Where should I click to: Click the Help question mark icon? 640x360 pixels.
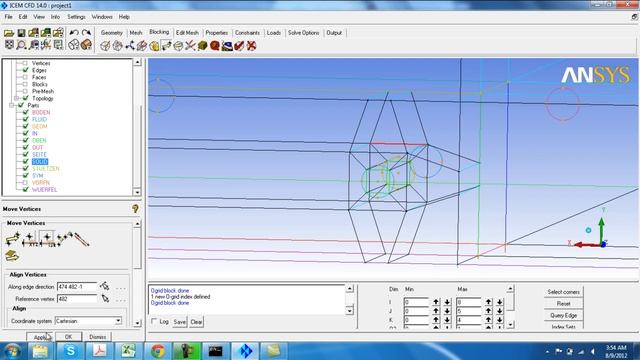(136, 209)
